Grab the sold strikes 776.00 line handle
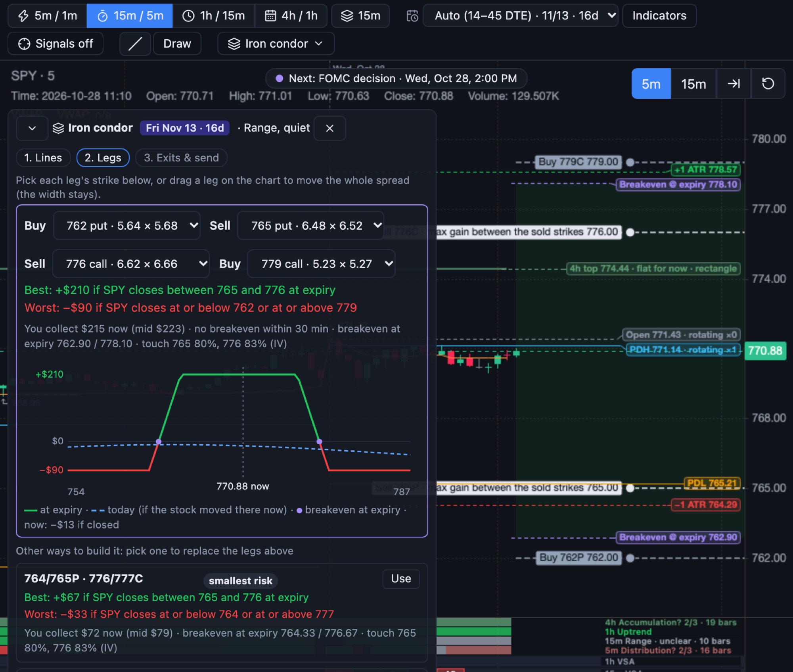Viewport: 793px width, 672px height. tap(630, 232)
